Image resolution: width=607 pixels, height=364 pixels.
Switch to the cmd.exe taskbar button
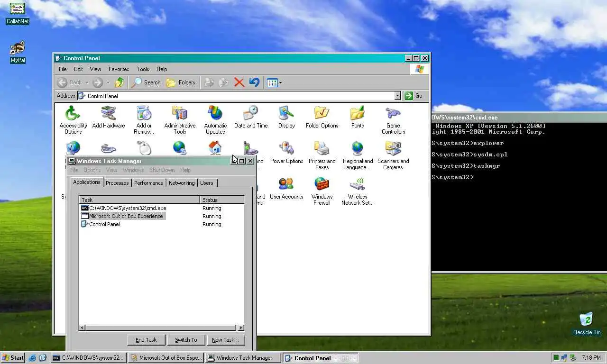(89, 358)
